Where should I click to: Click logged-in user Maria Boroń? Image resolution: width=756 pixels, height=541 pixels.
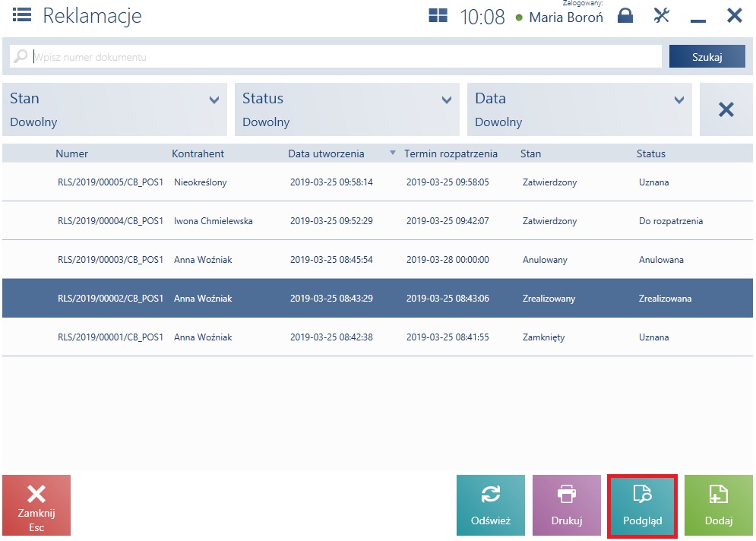pos(566,17)
